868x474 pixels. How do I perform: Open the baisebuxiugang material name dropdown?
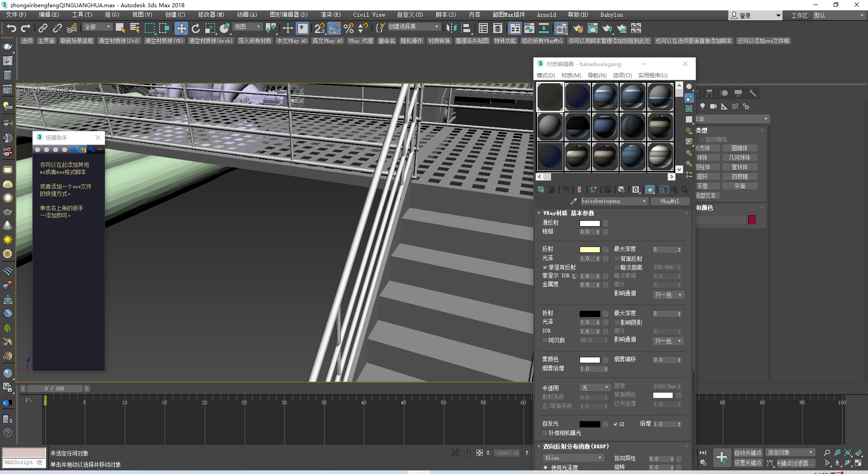644,201
